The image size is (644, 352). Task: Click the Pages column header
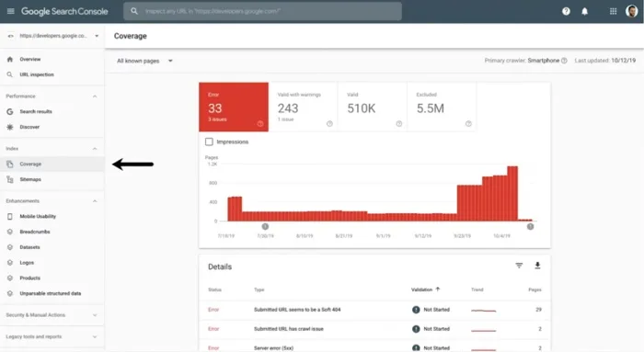coord(535,290)
